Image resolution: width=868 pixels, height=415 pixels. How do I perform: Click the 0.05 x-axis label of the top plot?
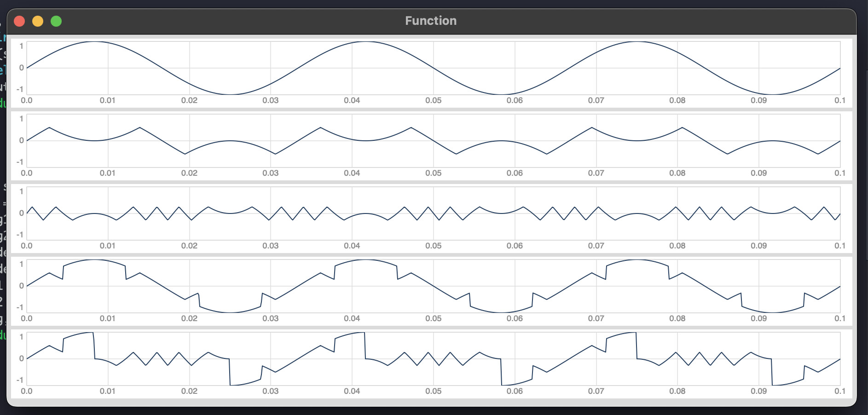[x=433, y=100]
